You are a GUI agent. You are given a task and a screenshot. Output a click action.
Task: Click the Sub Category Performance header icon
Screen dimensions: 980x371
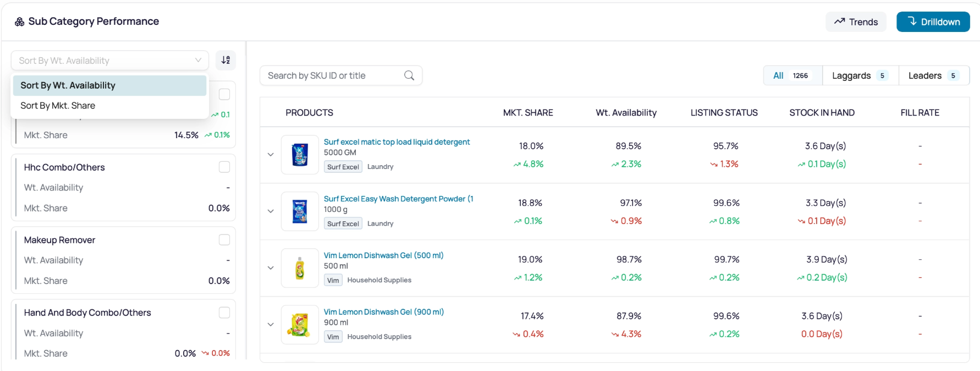[19, 21]
